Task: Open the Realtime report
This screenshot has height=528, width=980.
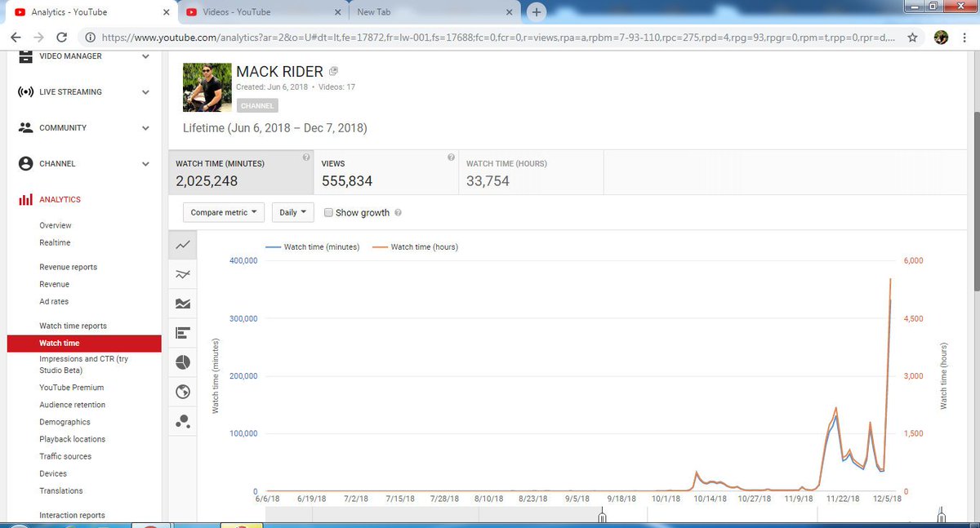Action: click(55, 242)
